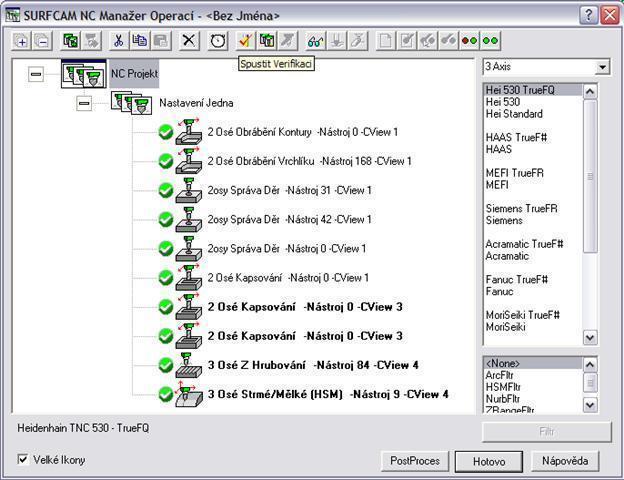Screen dimensions: 624x480
Task: Select the NC Projekt label
Action: [135, 74]
